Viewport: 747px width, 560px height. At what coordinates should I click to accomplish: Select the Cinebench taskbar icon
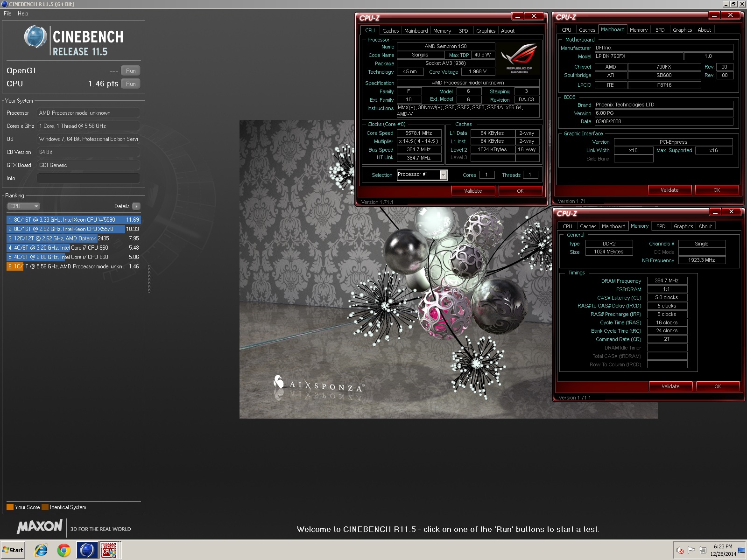(x=87, y=550)
